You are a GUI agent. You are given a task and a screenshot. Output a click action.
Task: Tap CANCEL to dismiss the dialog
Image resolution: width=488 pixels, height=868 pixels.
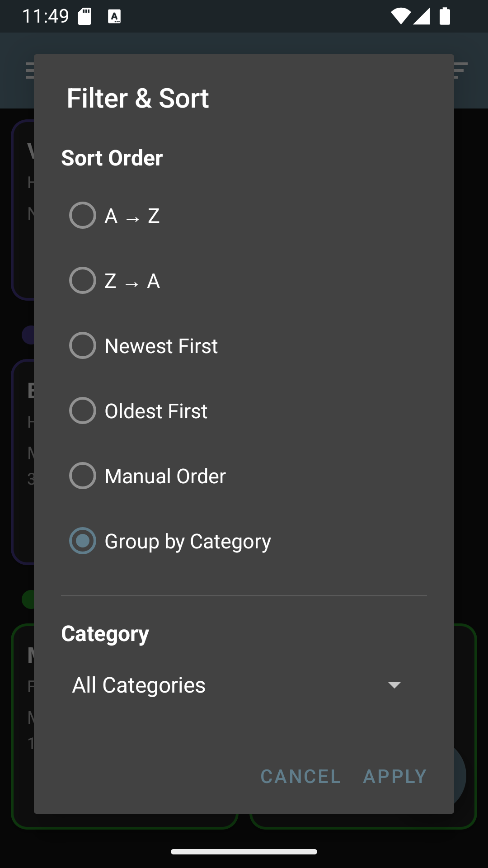tap(300, 776)
